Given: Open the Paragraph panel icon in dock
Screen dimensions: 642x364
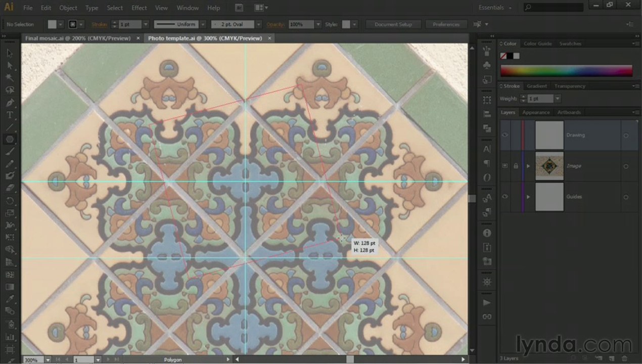Looking at the screenshot, I should [x=487, y=163].
